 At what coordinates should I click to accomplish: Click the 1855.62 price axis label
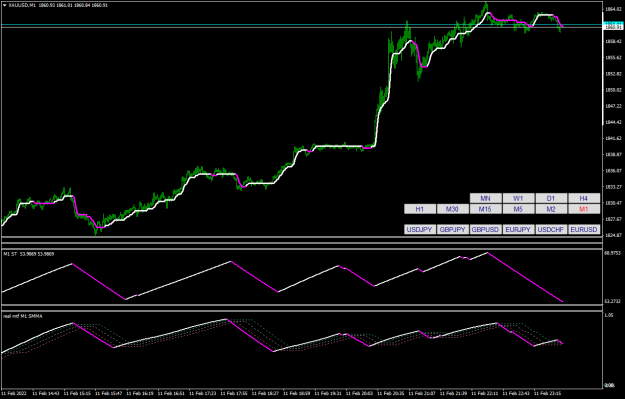pos(613,58)
